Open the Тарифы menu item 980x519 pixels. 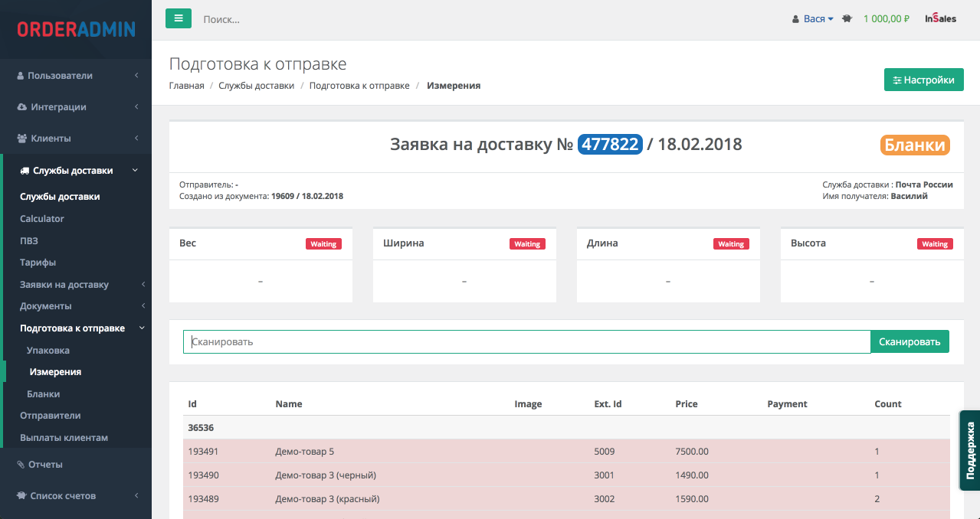click(38, 263)
